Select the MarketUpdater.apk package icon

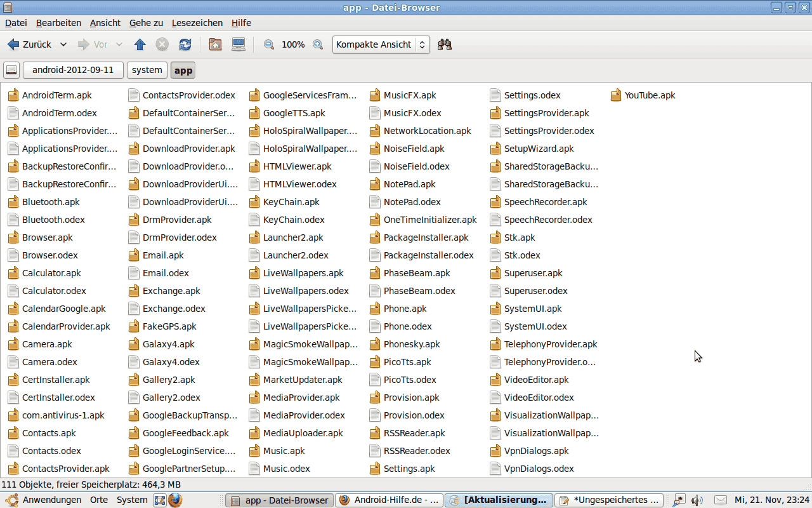point(254,380)
